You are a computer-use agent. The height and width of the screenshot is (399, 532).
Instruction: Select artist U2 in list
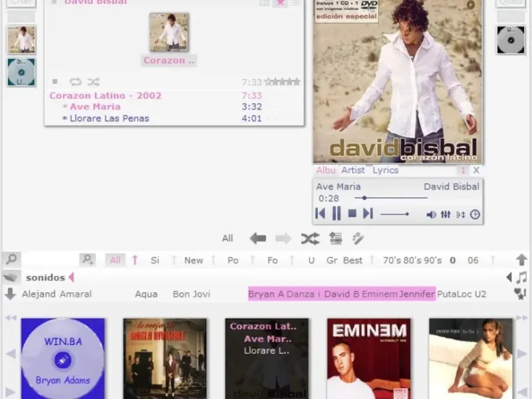coord(480,294)
